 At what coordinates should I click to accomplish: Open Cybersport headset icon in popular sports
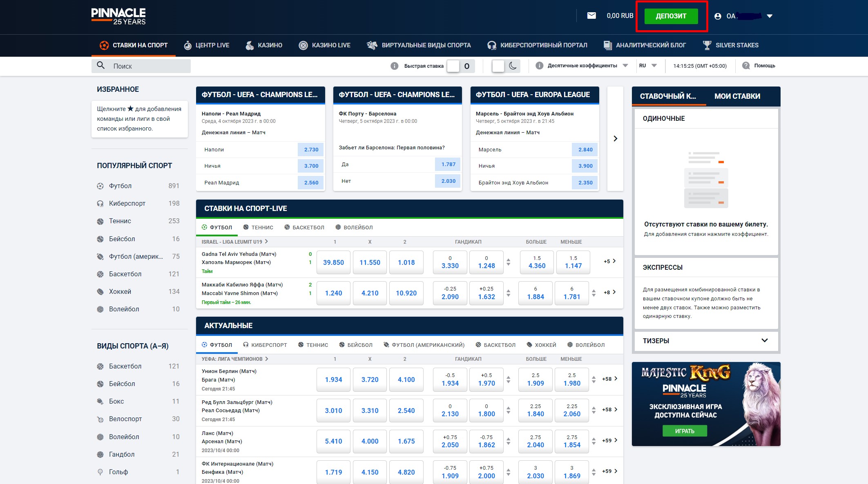click(x=100, y=204)
